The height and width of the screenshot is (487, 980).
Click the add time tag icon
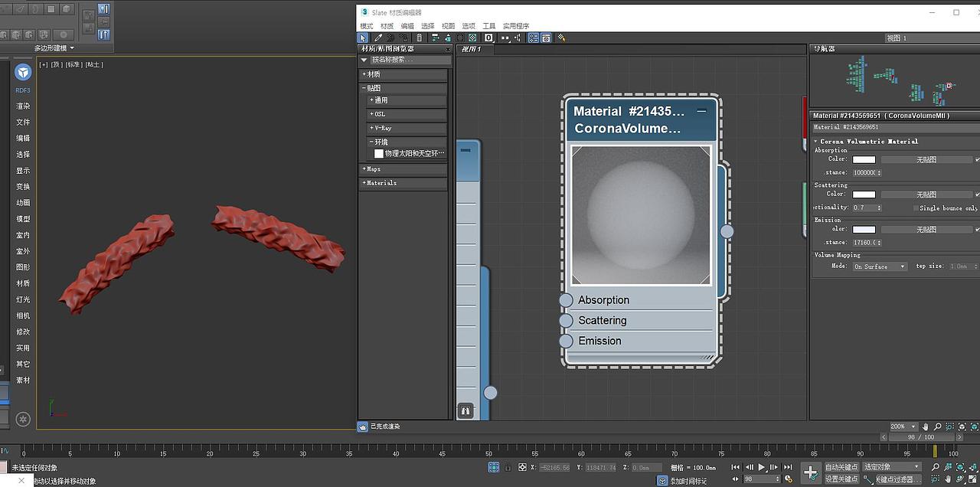(x=662, y=481)
